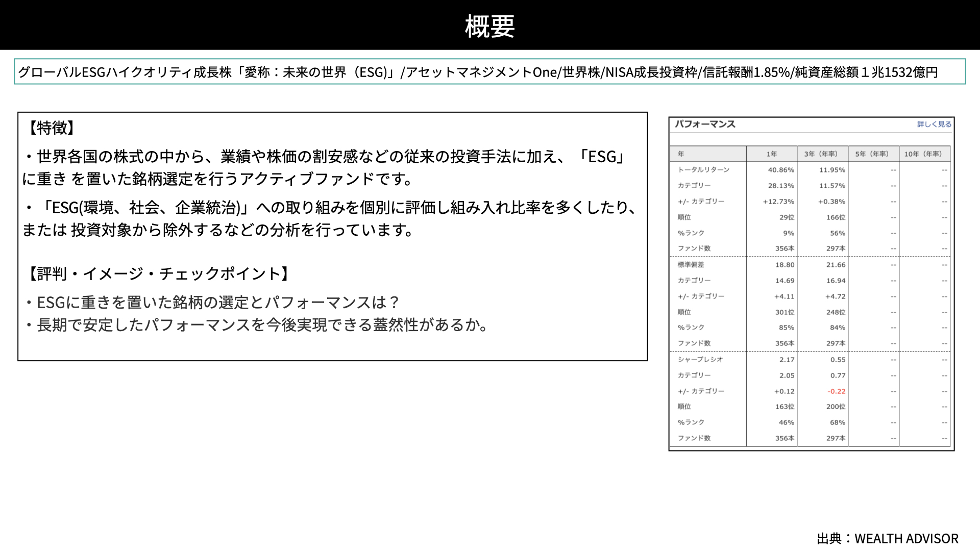
Task: Click the 出典：WEALTH ADVISOR source credit
Action: coord(888,539)
